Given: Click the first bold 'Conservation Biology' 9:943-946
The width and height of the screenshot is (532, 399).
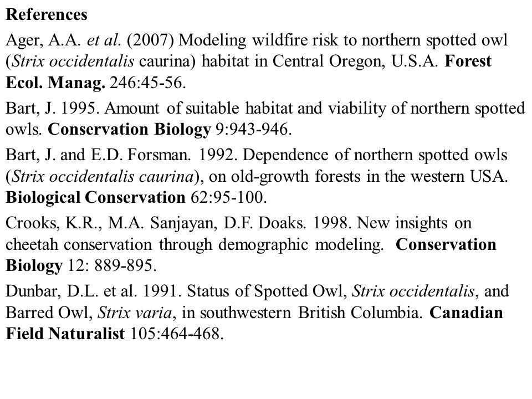Looking at the screenshot, I should click(129, 129).
